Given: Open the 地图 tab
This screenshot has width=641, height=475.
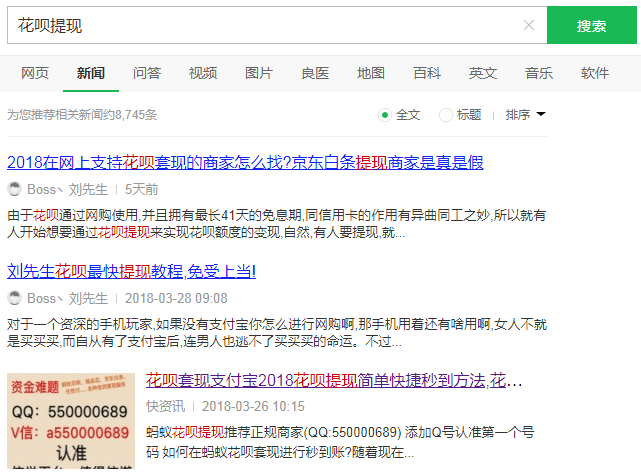Looking at the screenshot, I should [371, 73].
